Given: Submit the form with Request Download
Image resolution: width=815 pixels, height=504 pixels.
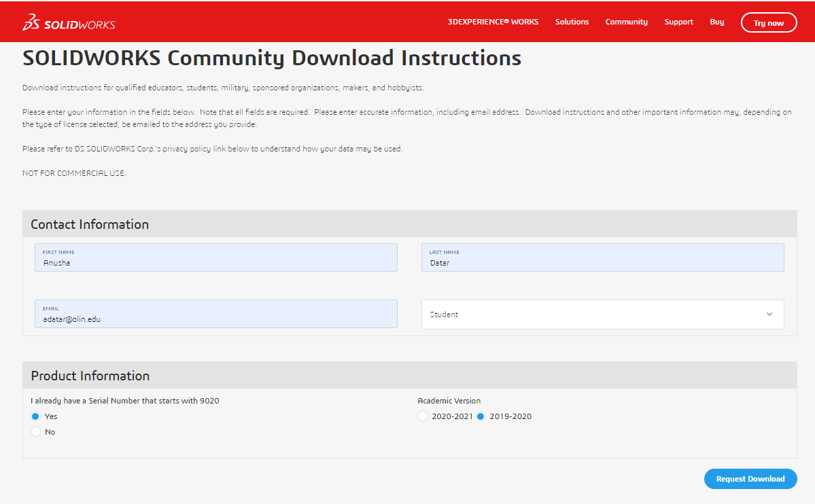Looking at the screenshot, I should pos(750,479).
